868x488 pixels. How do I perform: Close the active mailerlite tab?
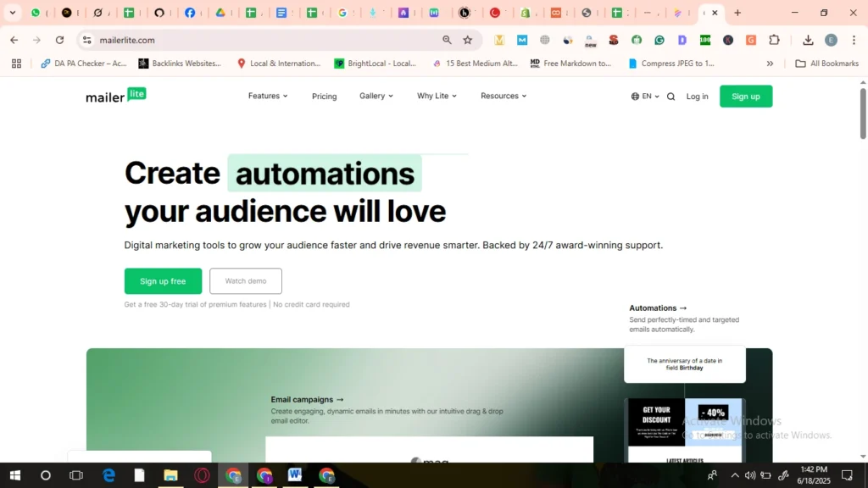715,13
